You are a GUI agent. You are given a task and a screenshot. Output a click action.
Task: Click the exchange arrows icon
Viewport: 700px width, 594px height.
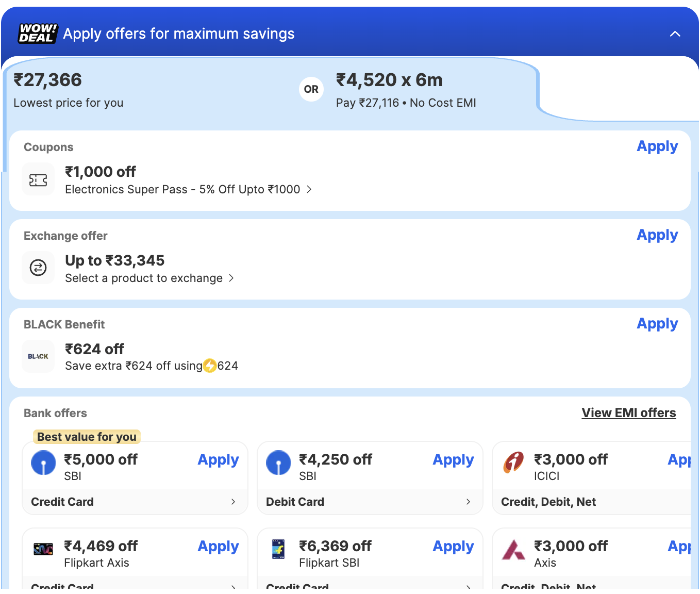[x=38, y=268]
